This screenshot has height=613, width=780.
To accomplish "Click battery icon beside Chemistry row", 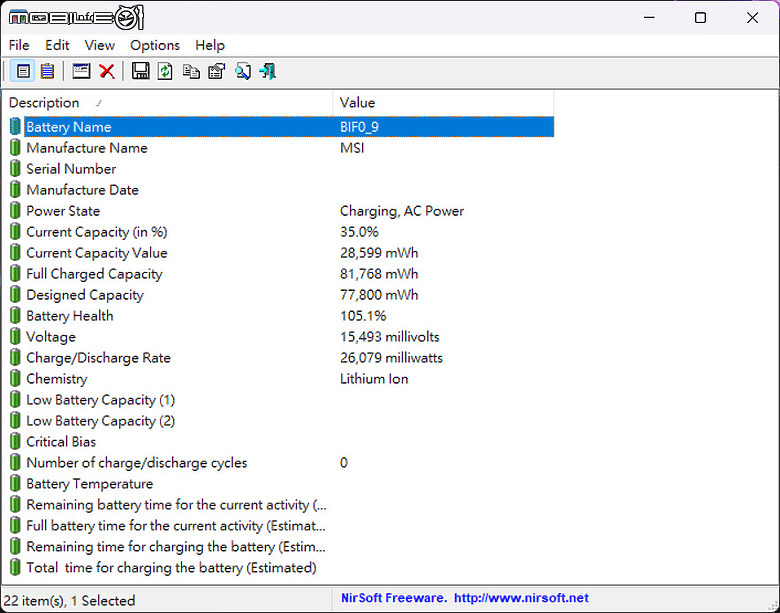I will coord(15,379).
